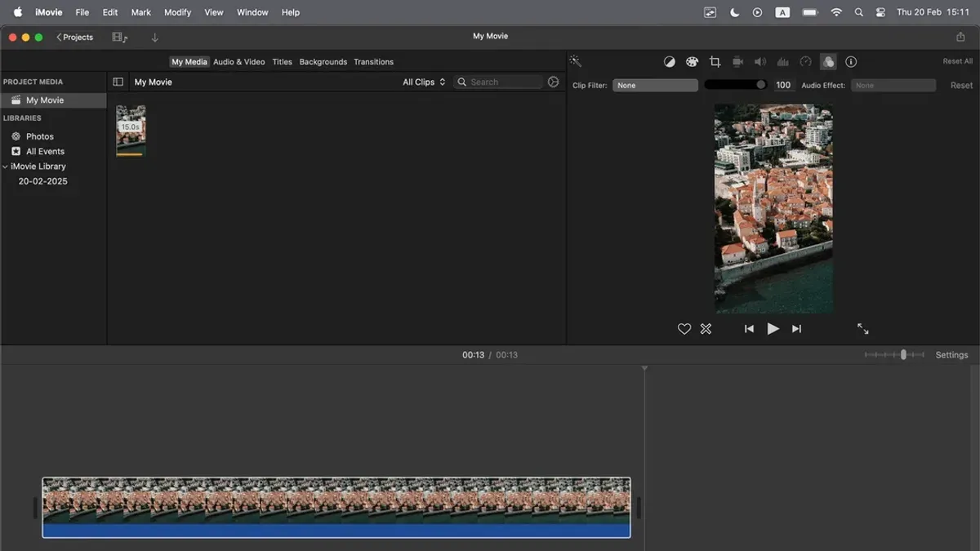Open Spotlight search in menu bar
Image resolution: width=980 pixels, height=551 pixels.
858,12
